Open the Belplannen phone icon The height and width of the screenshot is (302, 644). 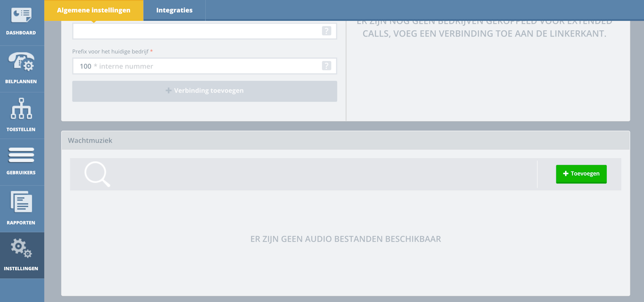coord(21,62)
